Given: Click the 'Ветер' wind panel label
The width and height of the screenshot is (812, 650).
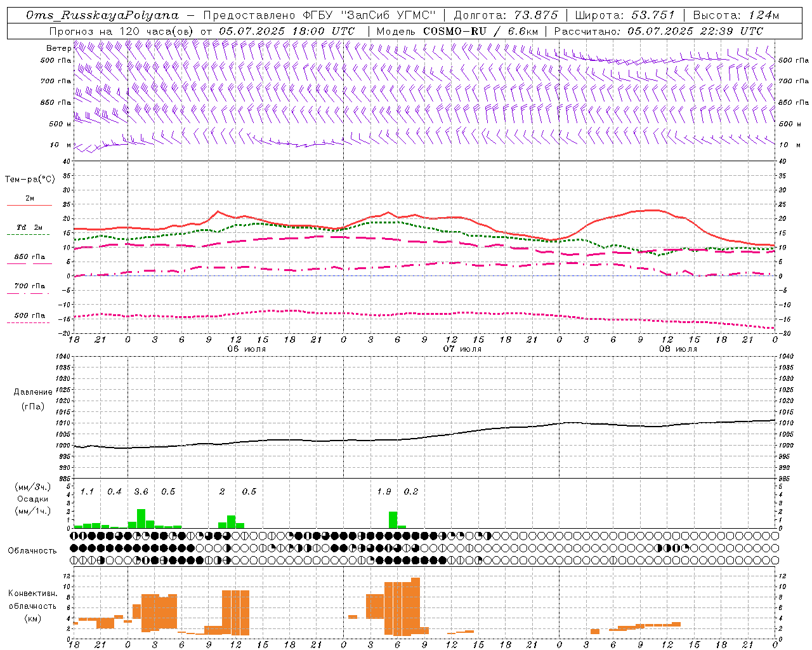Looking at the screenshot, I should tap(58, 48).
